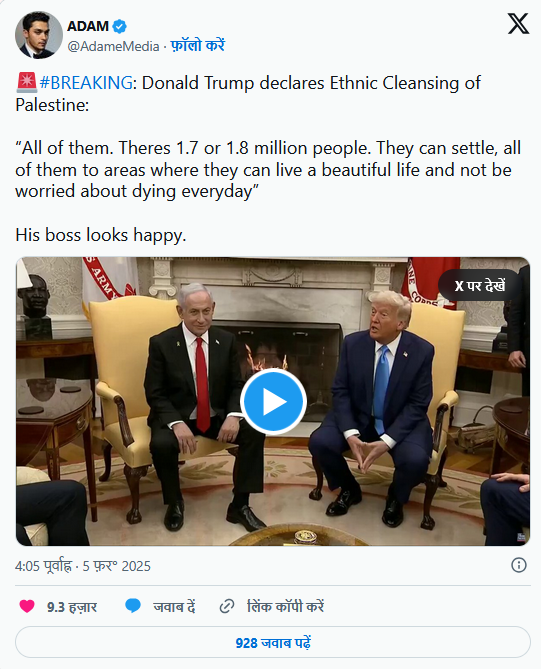This screenshot has width=541, height=669.
Task: Click the chain link copy icon
Action: (227, 606)
